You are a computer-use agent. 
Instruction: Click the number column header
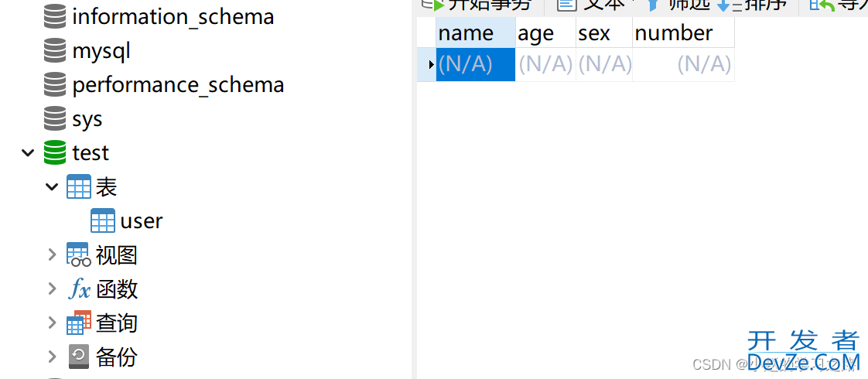click(x=683, y=33)
